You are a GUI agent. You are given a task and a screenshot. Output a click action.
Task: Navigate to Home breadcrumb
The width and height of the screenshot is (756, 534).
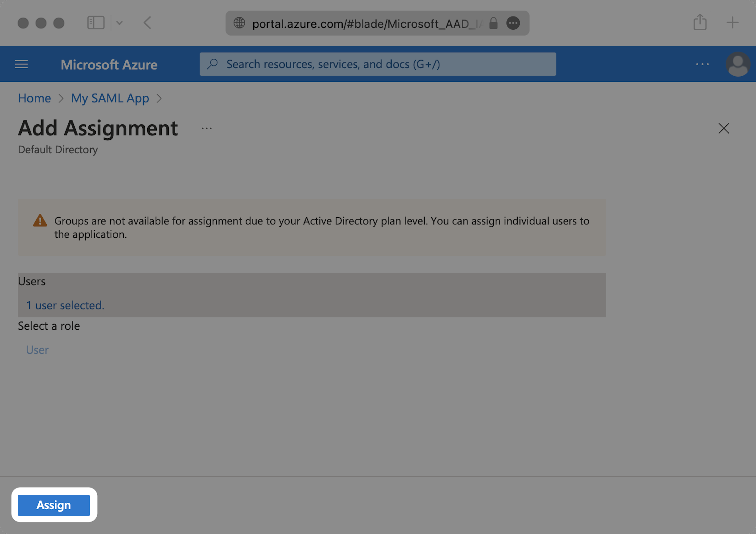(x=34, y=98)
